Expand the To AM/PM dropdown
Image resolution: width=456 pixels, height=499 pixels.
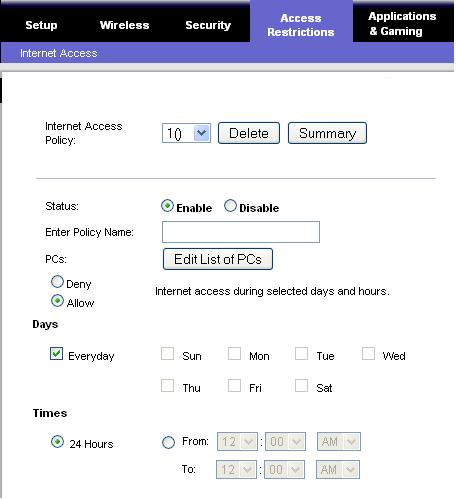(x=338, y=470)
